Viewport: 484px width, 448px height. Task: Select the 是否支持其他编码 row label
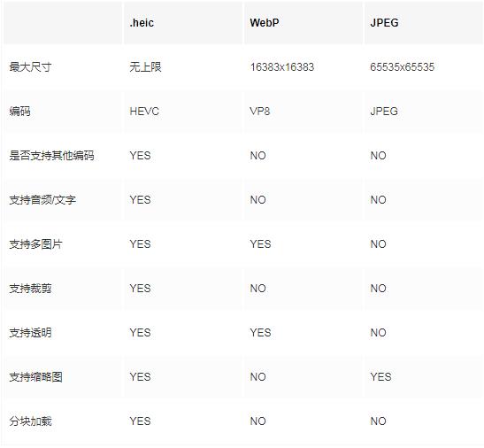[51, 156]
